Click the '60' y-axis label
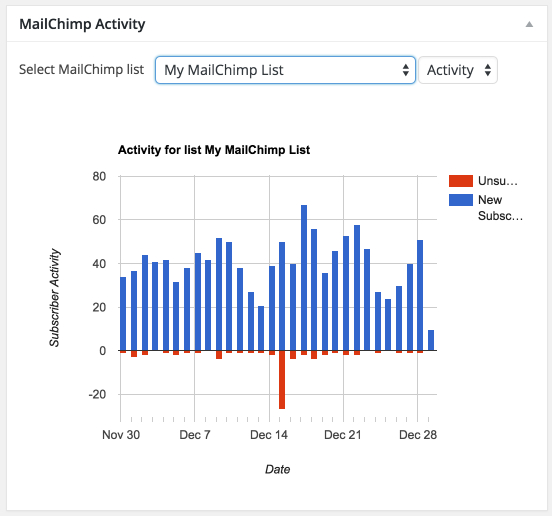 pos(99,220)
